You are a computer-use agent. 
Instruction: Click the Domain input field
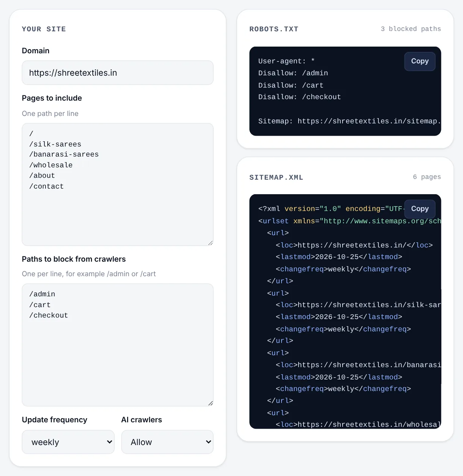117,73
